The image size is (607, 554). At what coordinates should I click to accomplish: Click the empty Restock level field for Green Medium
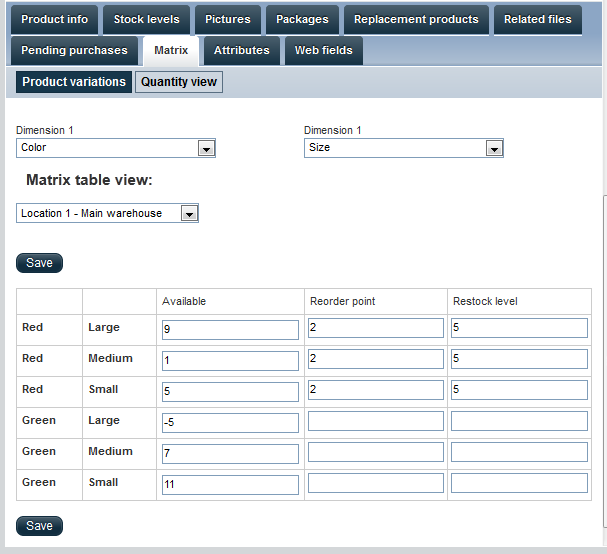(519, 452)
